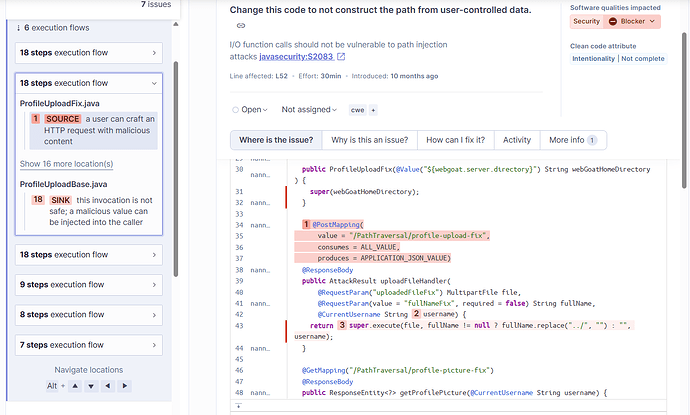The image size is (690, 415).
Task: Click the add tag plus button
Action: click(374, 110)
